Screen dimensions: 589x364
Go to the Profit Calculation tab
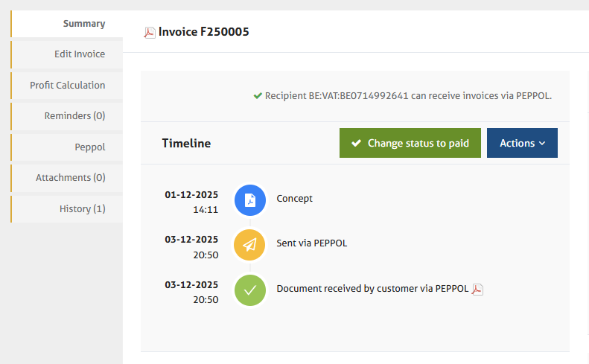67,86
